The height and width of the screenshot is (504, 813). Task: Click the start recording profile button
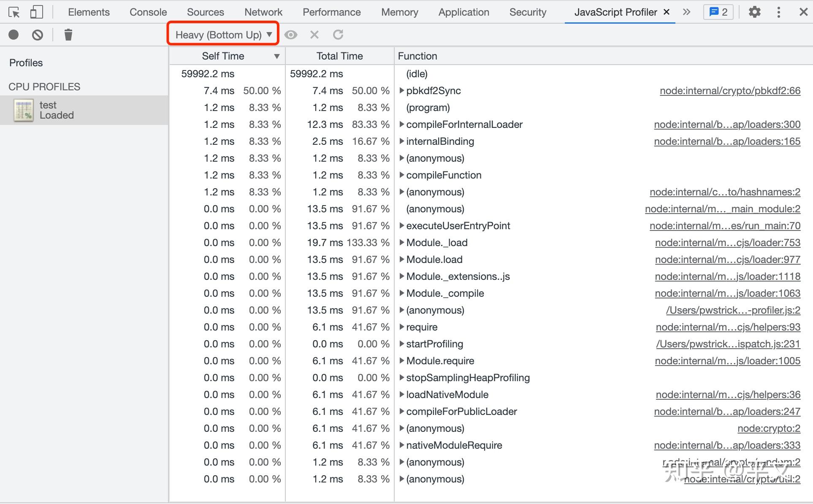(14, 35)
